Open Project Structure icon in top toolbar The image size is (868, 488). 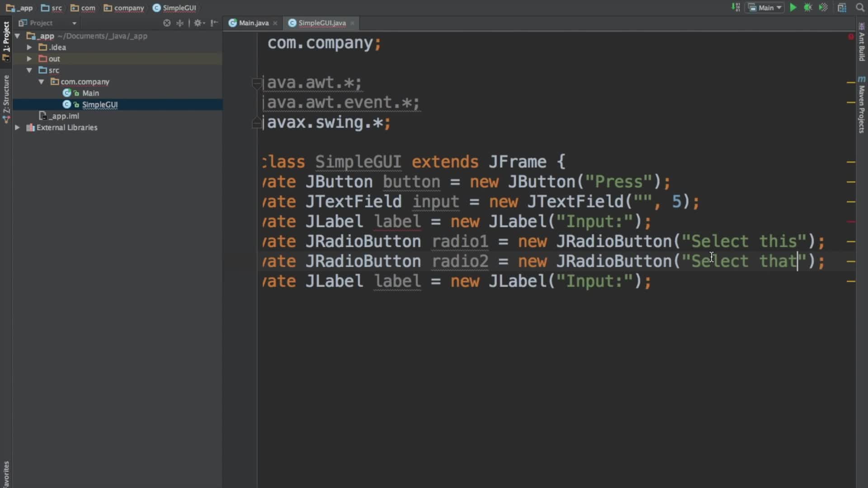(842, 8)
